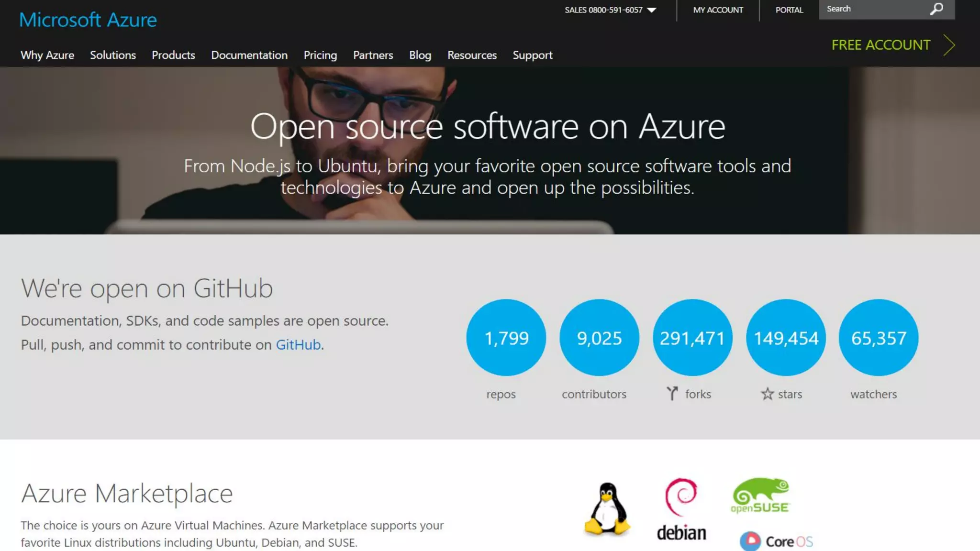This screenshot has height=551, width=980.
Task: Click the FREE ACCOUNT button
Action: pyautogui.click(x=881, y=45)
